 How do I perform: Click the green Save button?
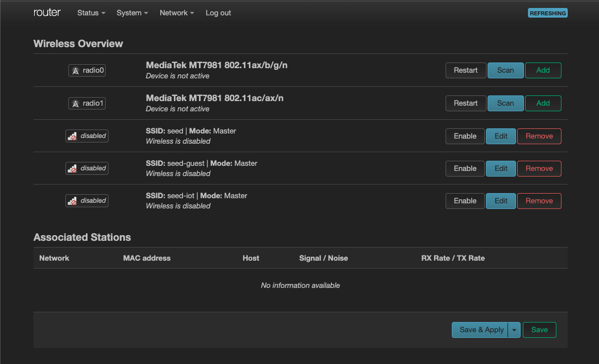(x=539, y=330)
